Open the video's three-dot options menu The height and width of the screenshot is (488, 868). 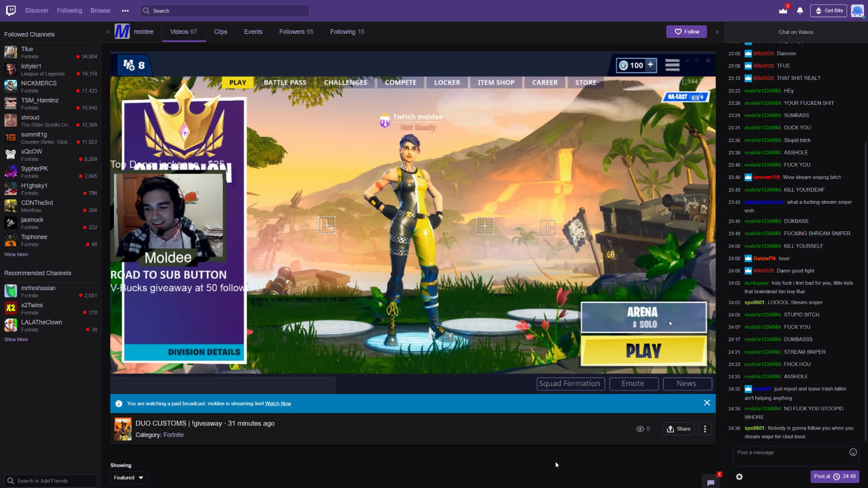(x=705, y=428)
